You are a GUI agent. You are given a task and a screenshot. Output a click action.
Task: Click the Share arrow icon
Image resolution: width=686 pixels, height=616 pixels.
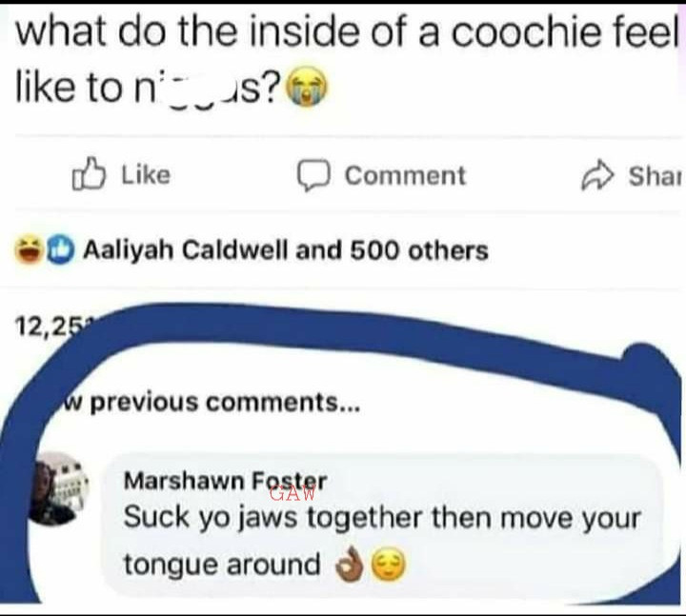coord(597,176)
